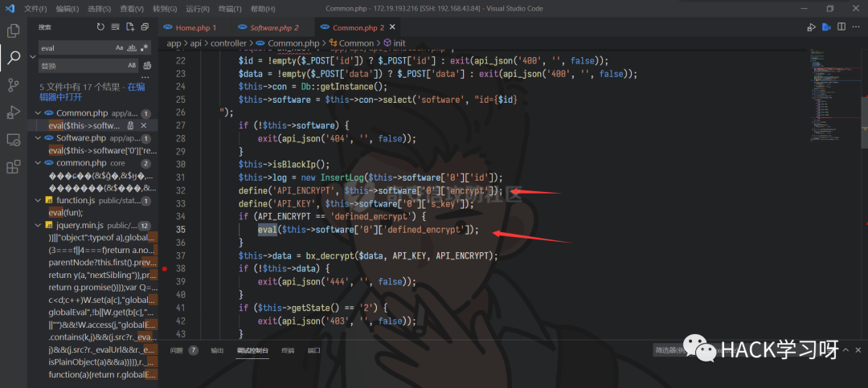Collapse jquery.min.js search results group

tap(38, 226)
